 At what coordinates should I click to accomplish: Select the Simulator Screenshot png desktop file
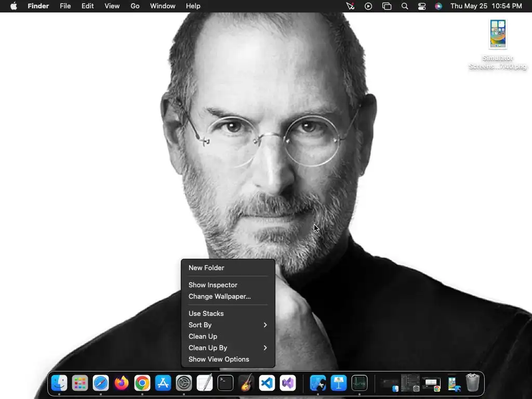(498, 45)
